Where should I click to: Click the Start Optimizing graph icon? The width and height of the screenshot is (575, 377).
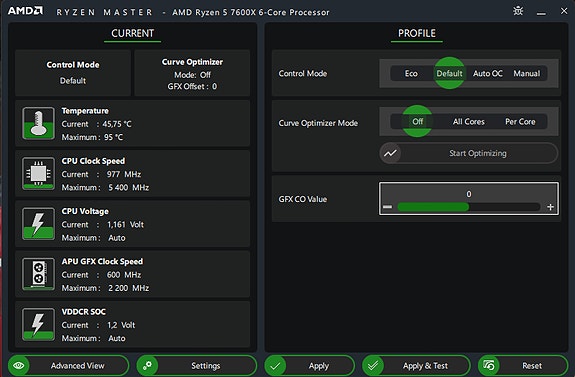point(390,153)
